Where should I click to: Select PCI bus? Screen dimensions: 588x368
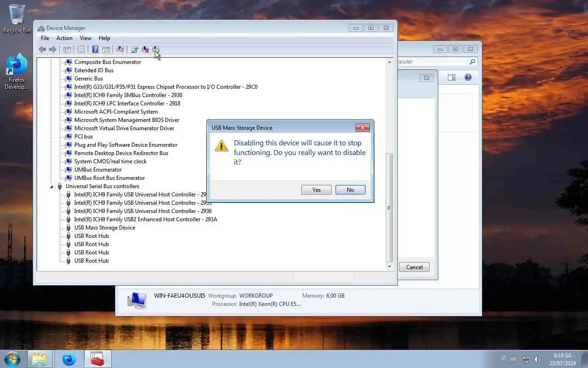point(84,137)
